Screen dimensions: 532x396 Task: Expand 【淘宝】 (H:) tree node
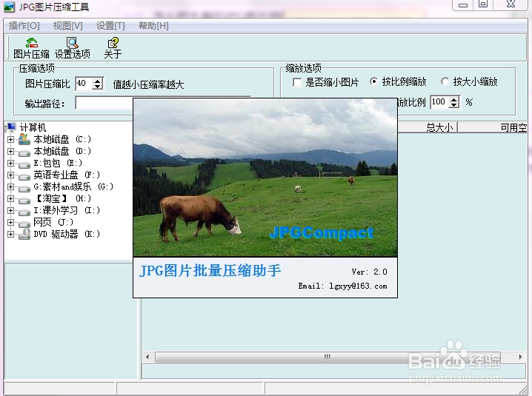point(10,198)
